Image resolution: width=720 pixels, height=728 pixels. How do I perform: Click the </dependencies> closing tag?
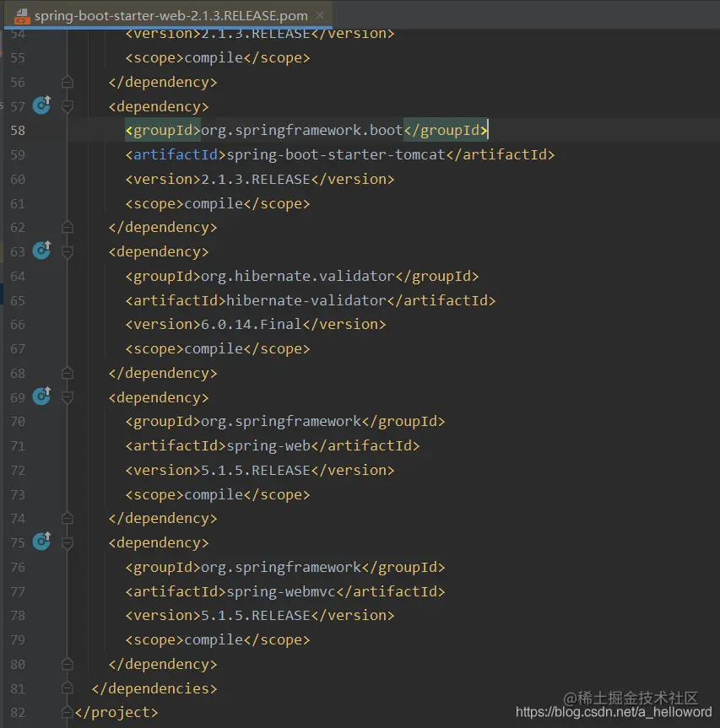pos(154,688)
